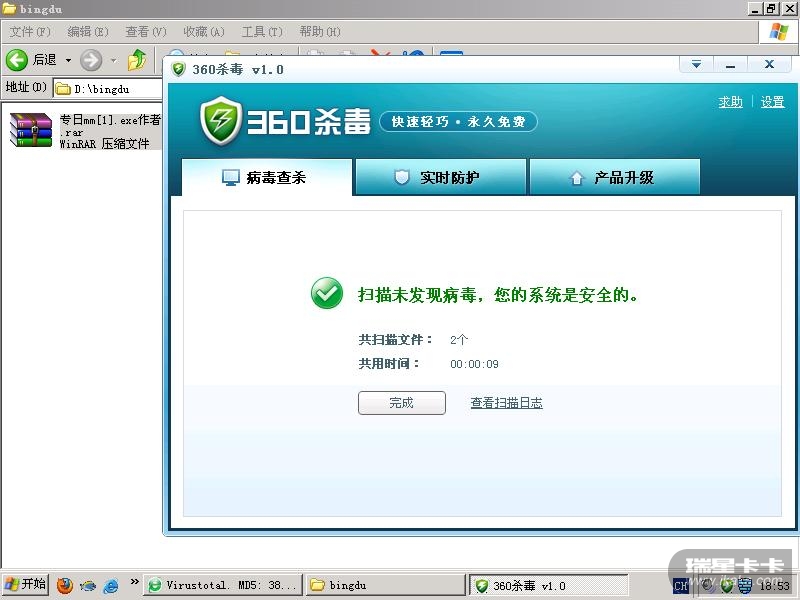Image resolution: width=800 pixels, height=600 pixels.
Task: Click the 360杀毒 v1.0 taskbar button
Action: click(x=549, y=585)
